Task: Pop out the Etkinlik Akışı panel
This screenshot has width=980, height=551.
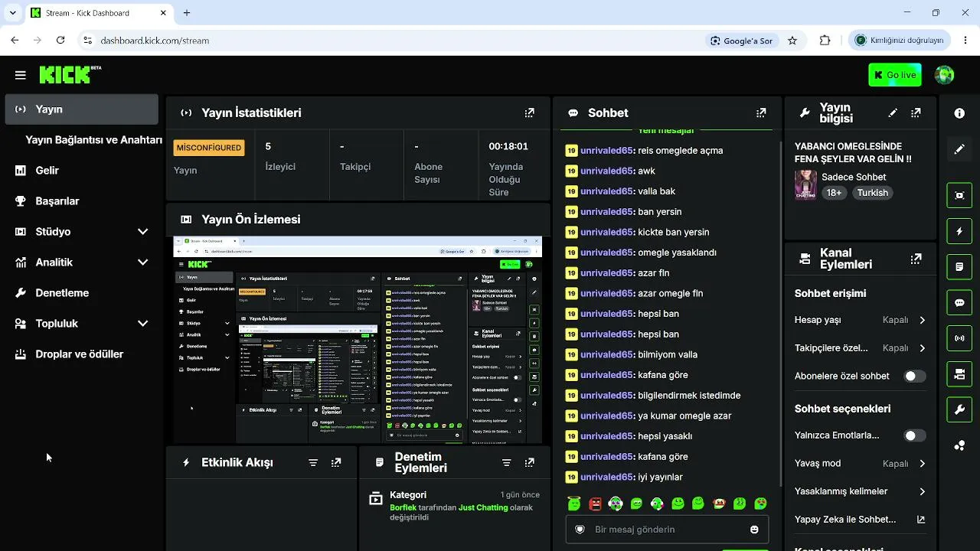Action: click(336, 462)
